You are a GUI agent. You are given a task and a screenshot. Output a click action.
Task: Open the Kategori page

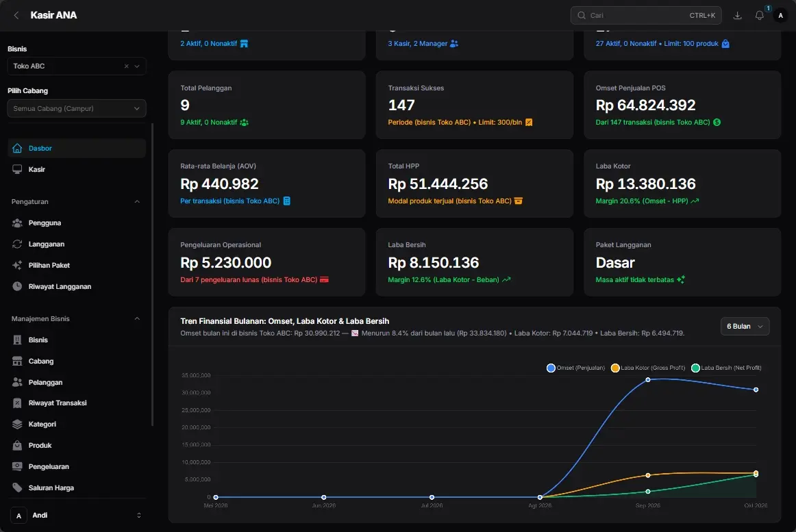[77, 425]
